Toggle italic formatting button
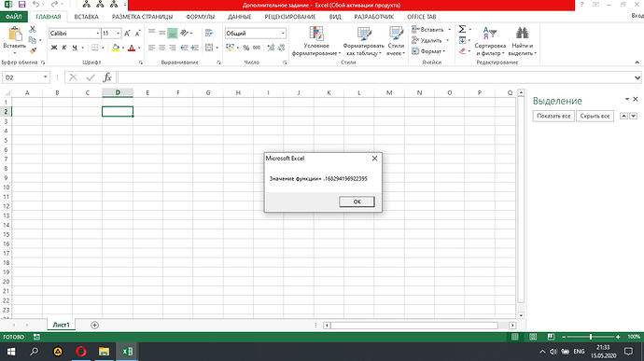The image size is (644, 361). [64, 48]
